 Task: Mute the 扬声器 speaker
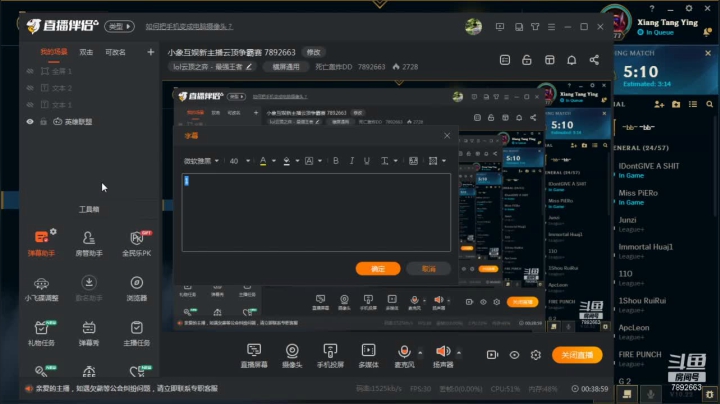tap(443, 351)
